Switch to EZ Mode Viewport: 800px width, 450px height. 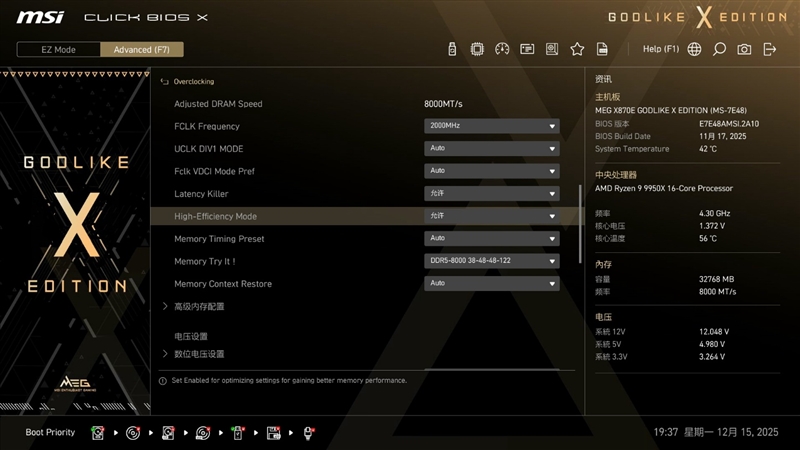(59, 49)
